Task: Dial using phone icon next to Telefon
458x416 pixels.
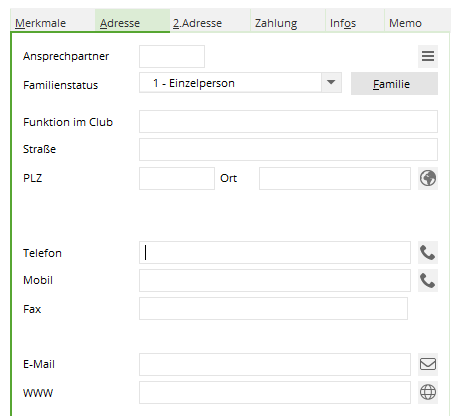Action: [428, 253]
